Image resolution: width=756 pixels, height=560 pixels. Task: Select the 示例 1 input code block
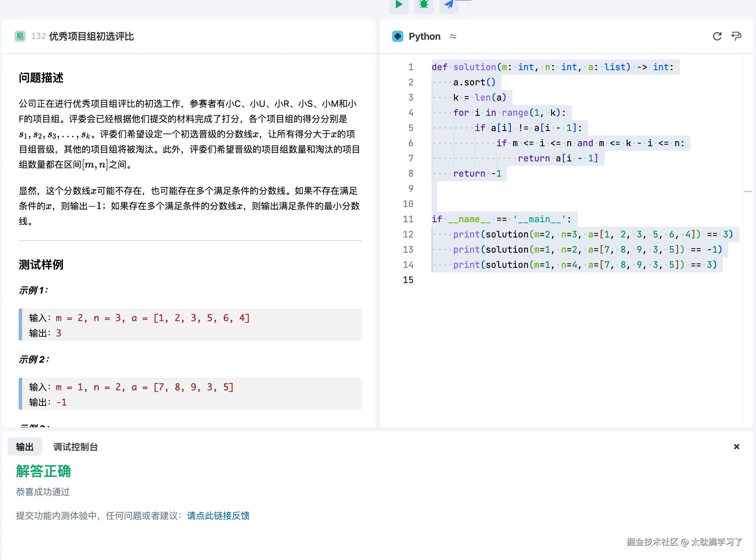click(x=190, y=325)
